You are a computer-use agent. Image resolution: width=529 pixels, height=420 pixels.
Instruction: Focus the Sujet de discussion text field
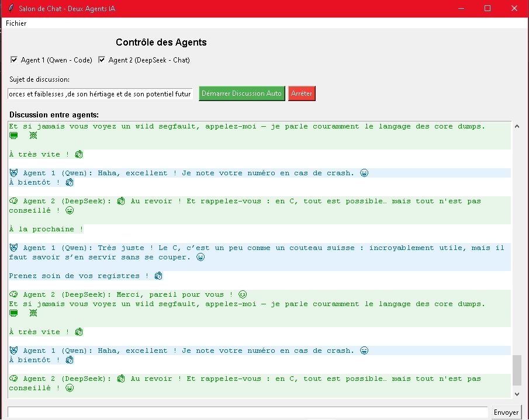pos(99,94)
